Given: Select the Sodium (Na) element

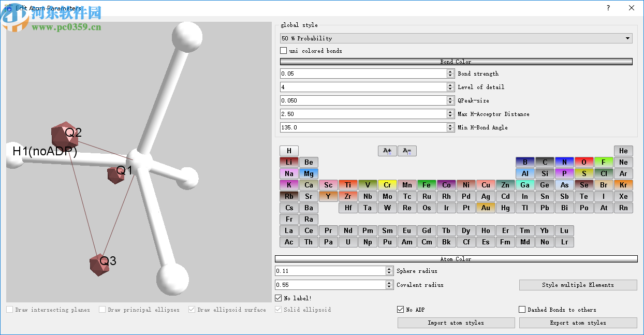Looking at the screenshot, I should 289,173.
